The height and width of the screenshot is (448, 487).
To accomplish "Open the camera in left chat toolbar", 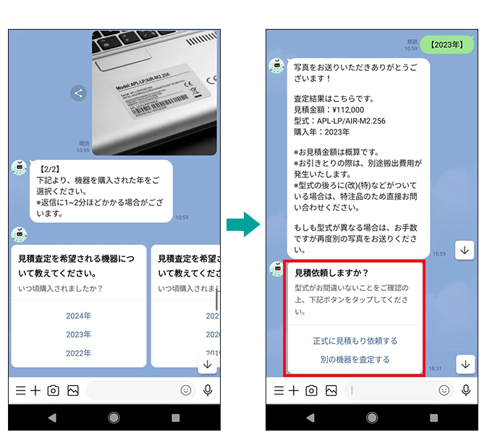I will pyautogui.click(x=53, y=390).
